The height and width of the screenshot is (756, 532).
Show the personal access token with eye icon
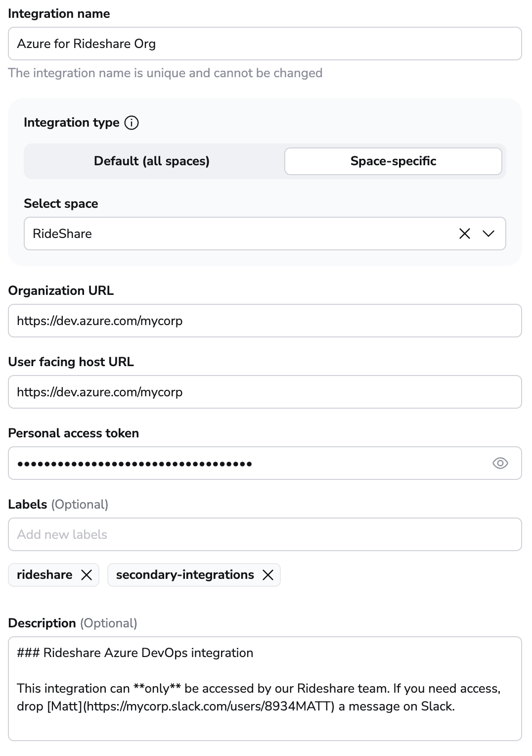coord(500,463)
